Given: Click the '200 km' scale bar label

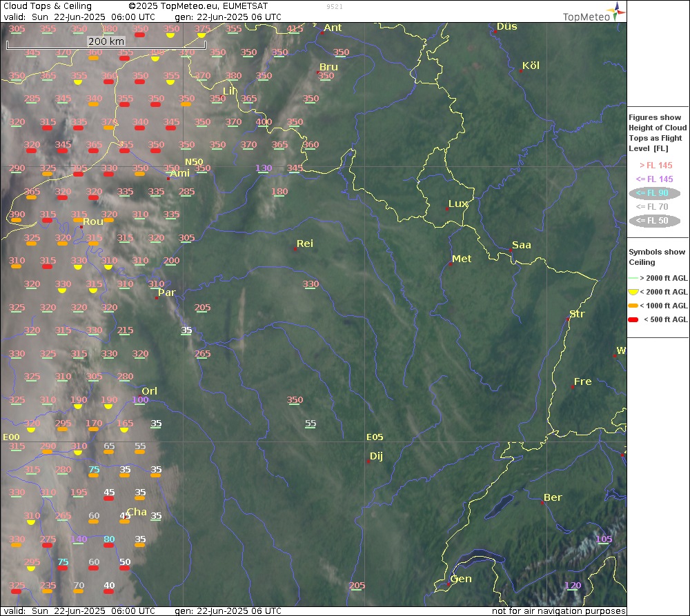Looking at the screenshot, I should click(x=106, y=41).
